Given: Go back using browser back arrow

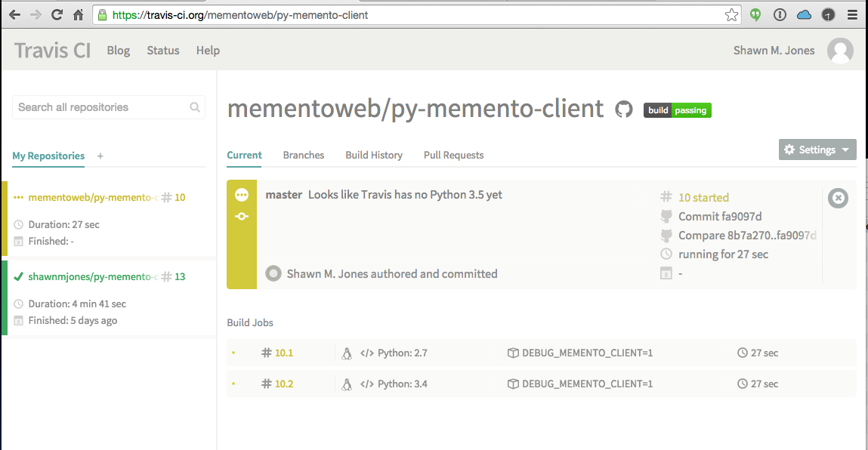Looking at the screenshot, I should click(x=14, y=15).
